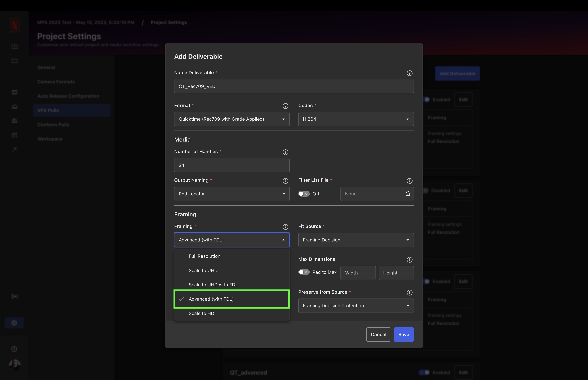
Task: Click the Preserve from Source info icon
Action: click(x=409, y=292)
